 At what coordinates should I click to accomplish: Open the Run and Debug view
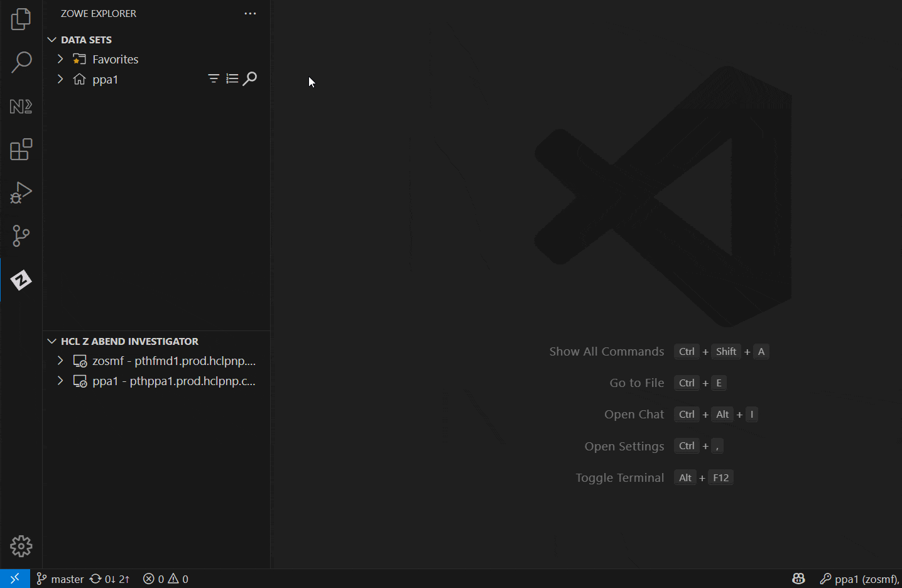tap(21, 193)
